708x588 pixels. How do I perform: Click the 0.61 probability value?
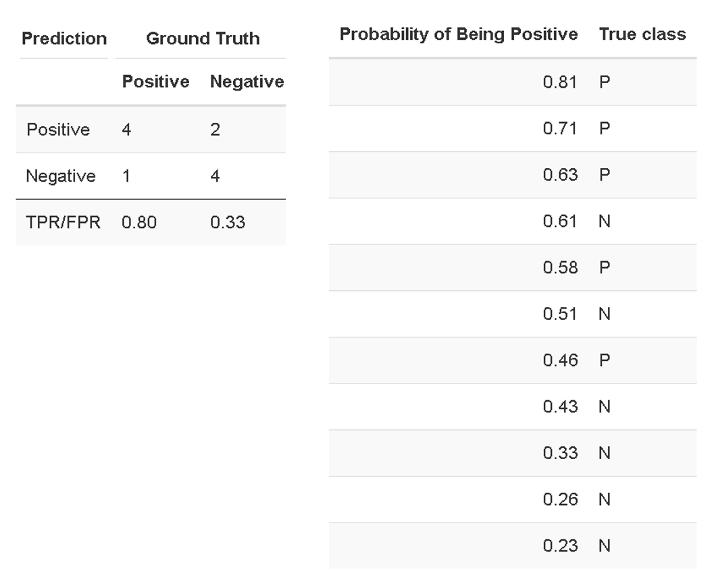click(x=560, y=221)
